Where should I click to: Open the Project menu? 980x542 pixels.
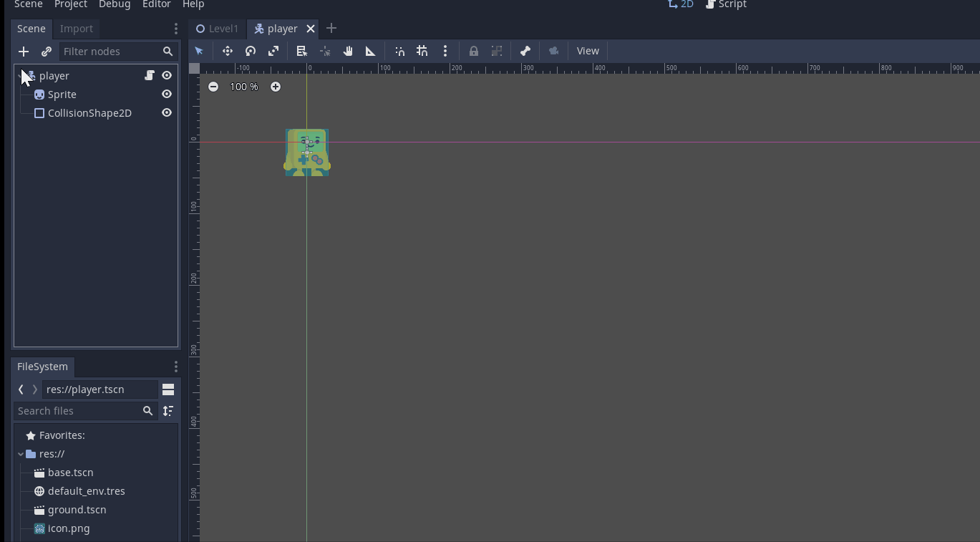pyautogui.click(x=71, y=4)
